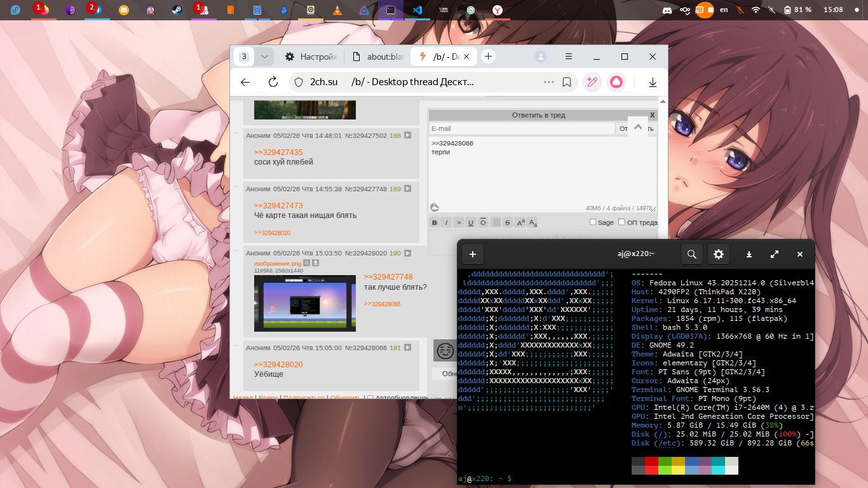Tick the ОП треда checkbox

(621, 222)
